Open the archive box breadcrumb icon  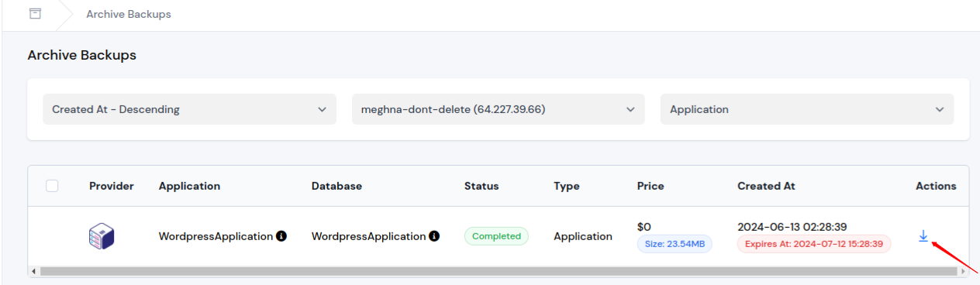35,14
